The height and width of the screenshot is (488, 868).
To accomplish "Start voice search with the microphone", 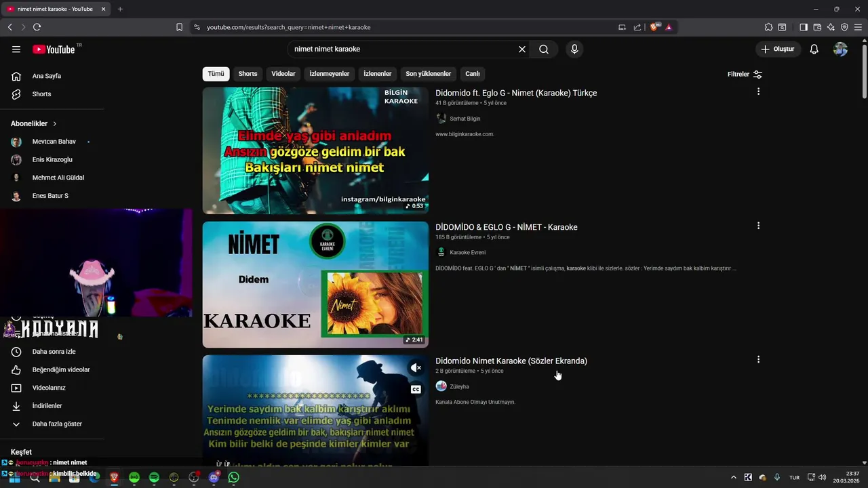I will (574, 49).
